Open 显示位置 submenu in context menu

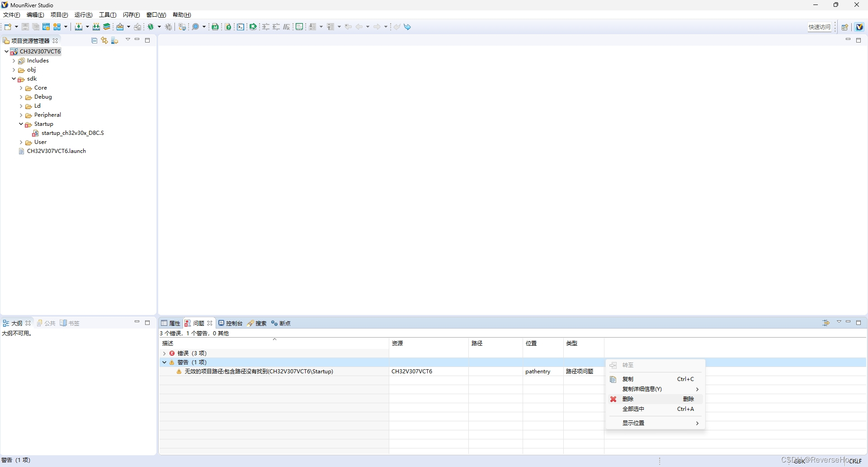[655, 423]
